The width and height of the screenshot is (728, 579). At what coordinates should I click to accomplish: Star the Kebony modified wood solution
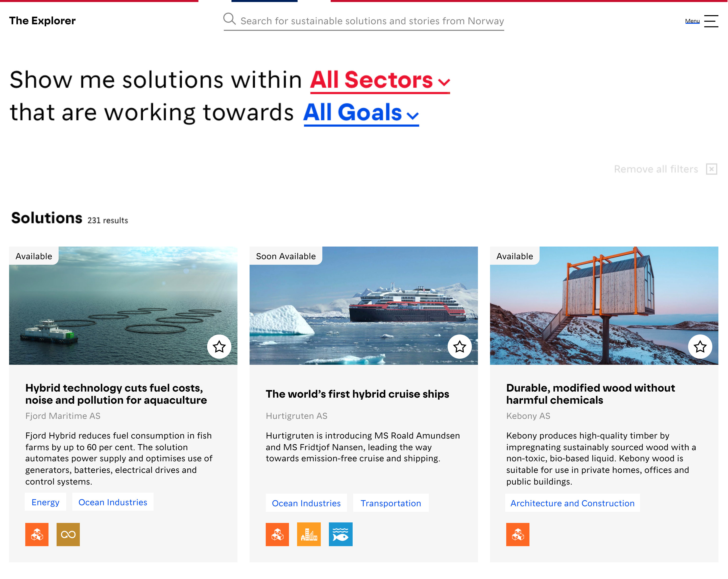point(700,346)
